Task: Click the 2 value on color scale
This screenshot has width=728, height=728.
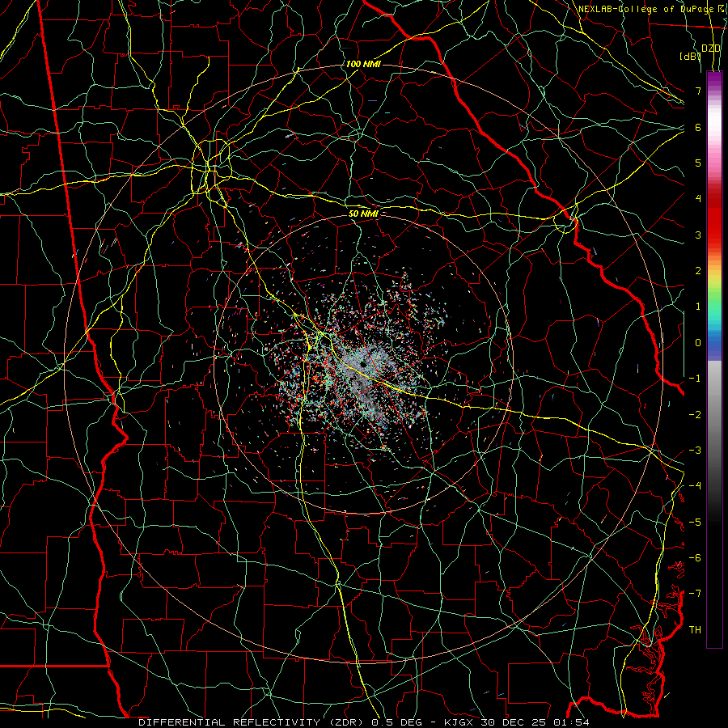Action: pos(698,271)
